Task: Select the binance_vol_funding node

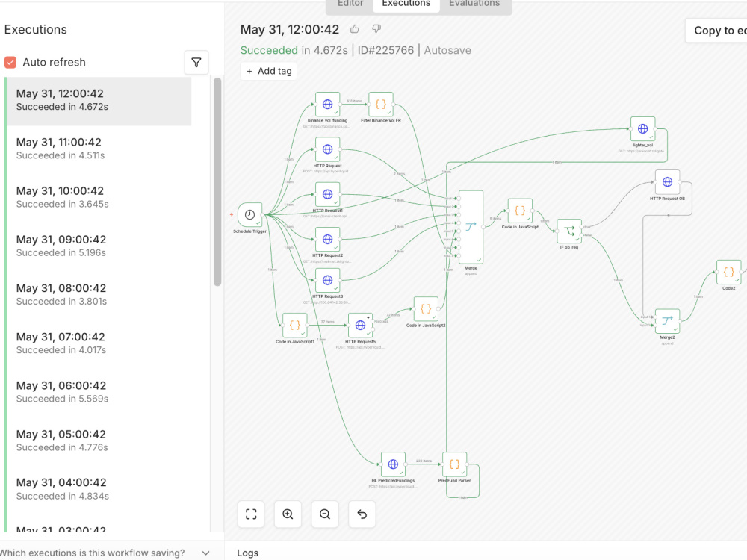Action: coord(328,105)
